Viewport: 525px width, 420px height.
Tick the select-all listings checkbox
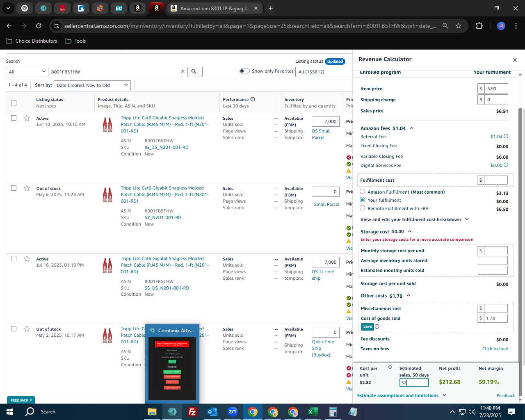tap(14, 103)
